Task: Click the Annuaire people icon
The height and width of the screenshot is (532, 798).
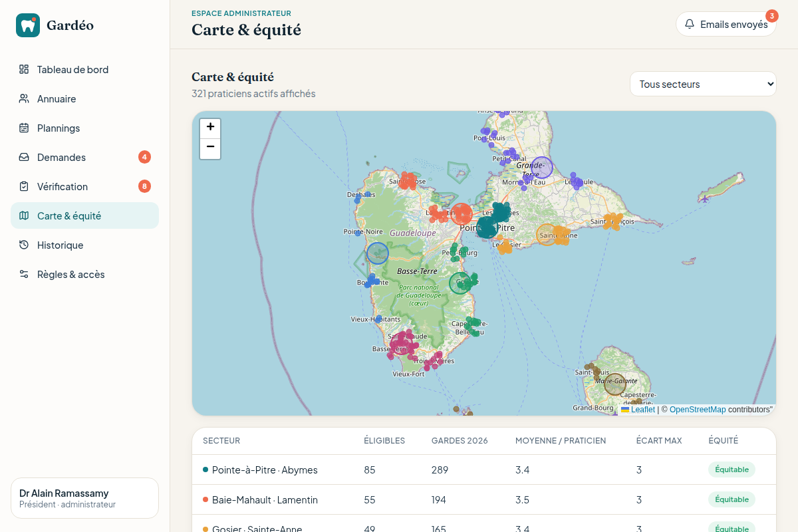Action: pyautogui.click(x=24, y=98)
